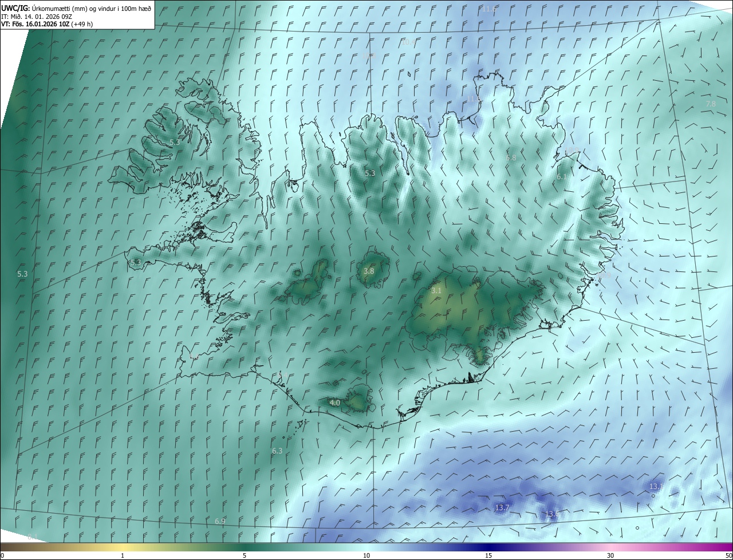Click the 5 tick on color scale
This screenshot has width=733, height=560.
245,555
